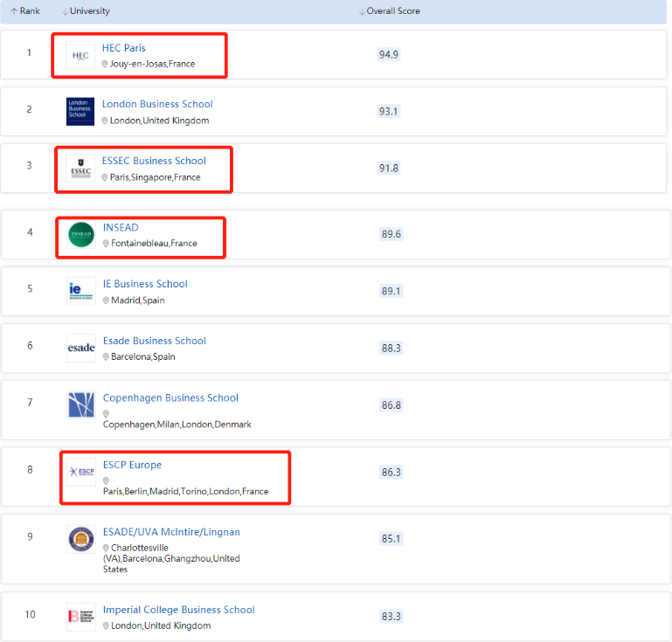672x642 pixels.
Task: Click the Fontainebleau,France location text
Action: point(154,244)
